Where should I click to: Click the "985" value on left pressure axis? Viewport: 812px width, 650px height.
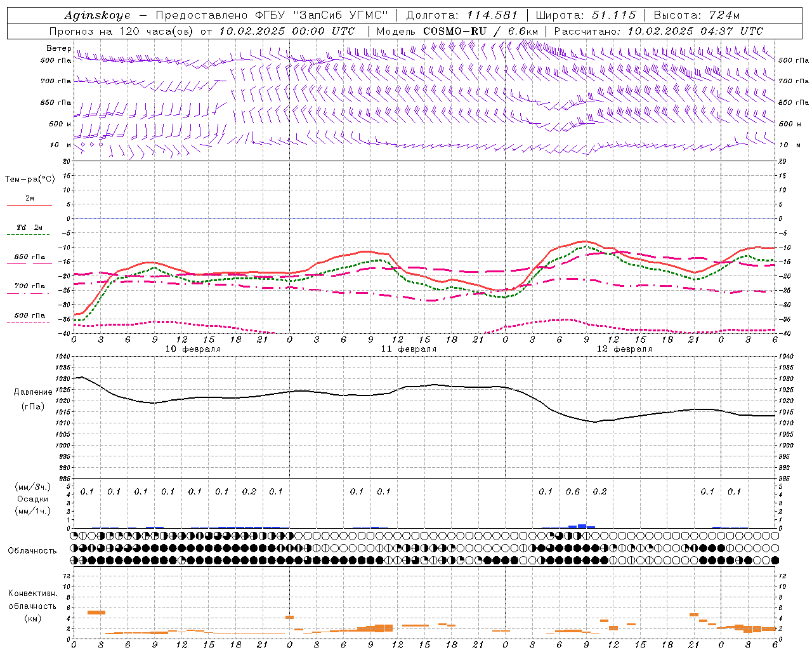[63, 479]
